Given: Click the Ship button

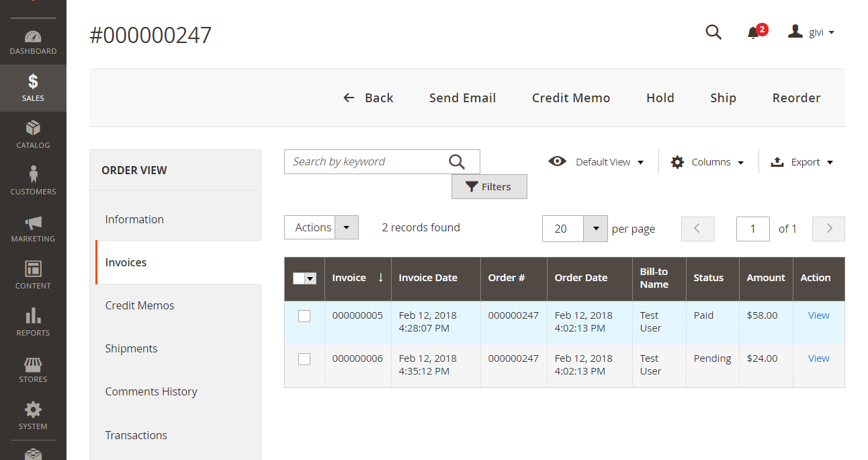Looking at the screenshot, I should coord(723,98).
